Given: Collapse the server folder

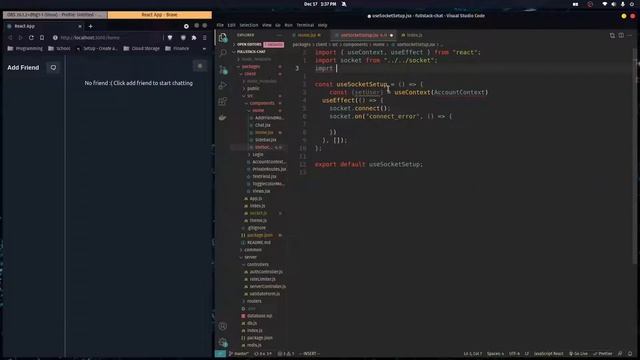Looking at the screenshot, I should point(250,257).
